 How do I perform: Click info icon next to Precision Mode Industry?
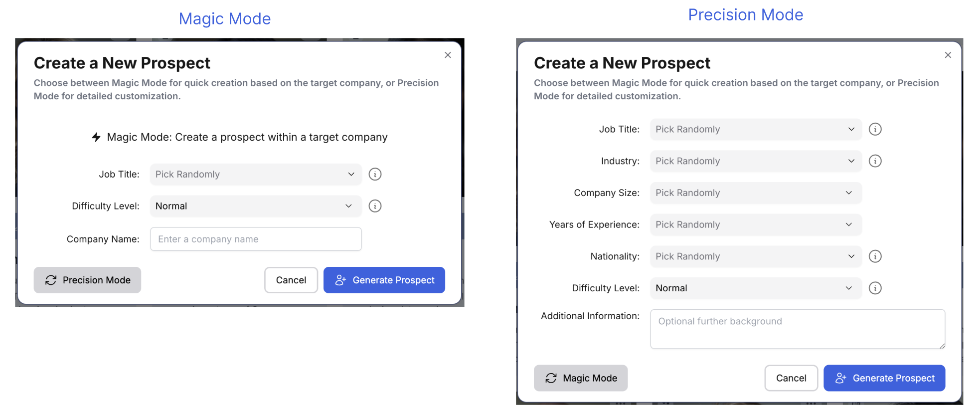[x=875, y=161]
